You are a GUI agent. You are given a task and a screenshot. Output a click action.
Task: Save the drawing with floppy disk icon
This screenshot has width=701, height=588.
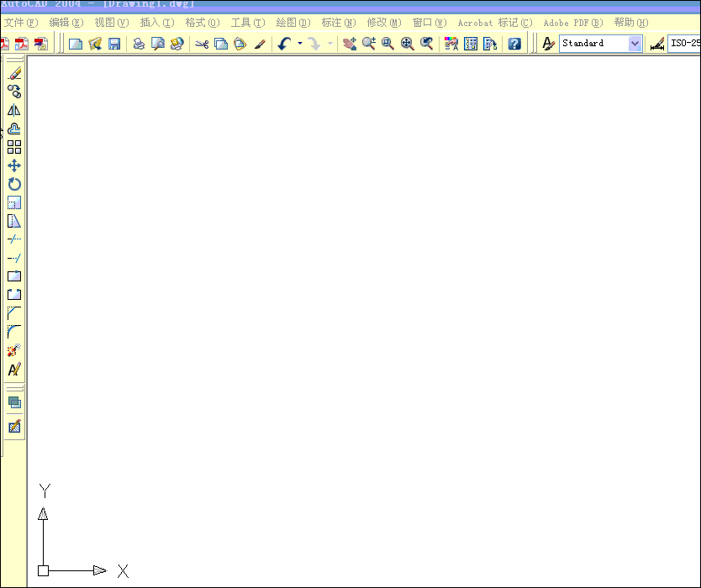pos(114,44)
